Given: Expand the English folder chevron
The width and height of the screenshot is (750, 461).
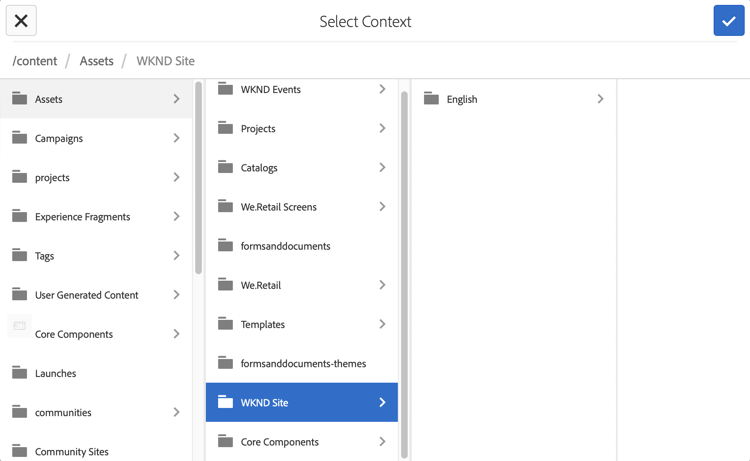Looking at the screenshot, I should (600, 99).
